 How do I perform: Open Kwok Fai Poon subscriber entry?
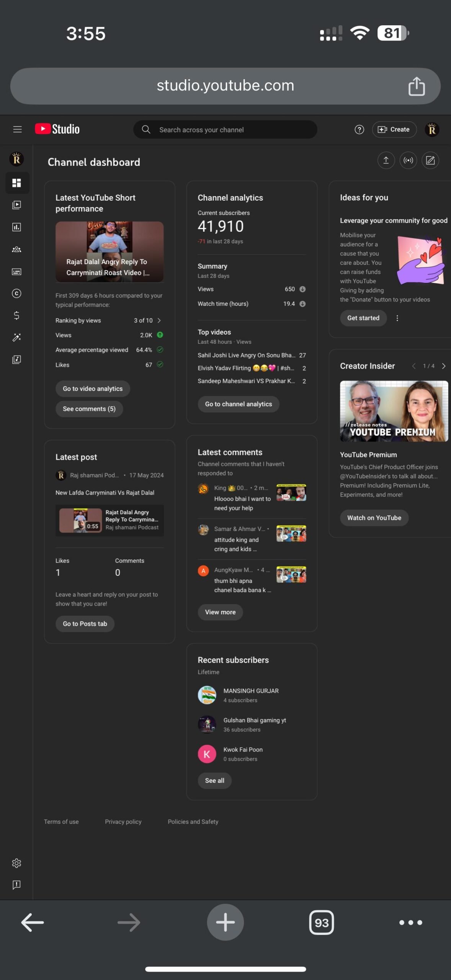pyautogui.click(x=252, y=754)
